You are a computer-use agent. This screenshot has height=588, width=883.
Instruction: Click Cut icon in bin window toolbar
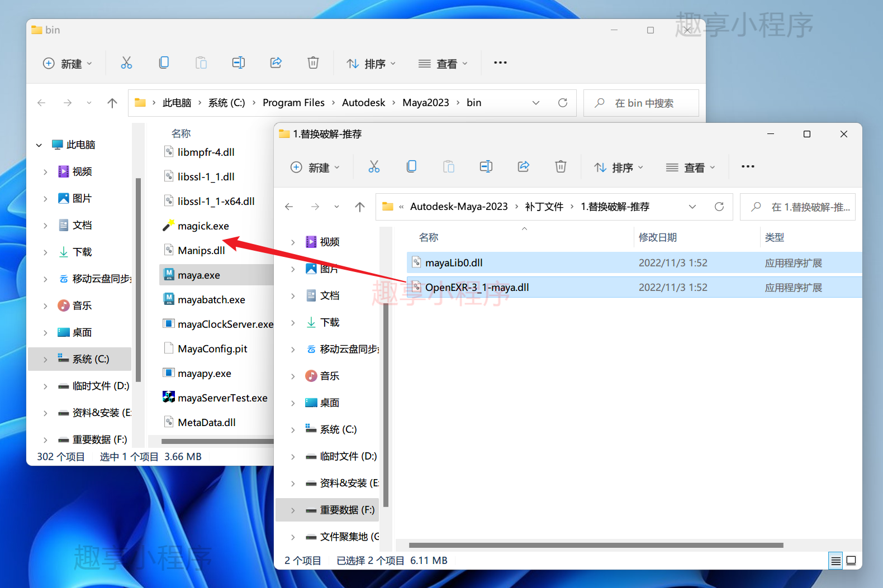(x=126, y=63)
